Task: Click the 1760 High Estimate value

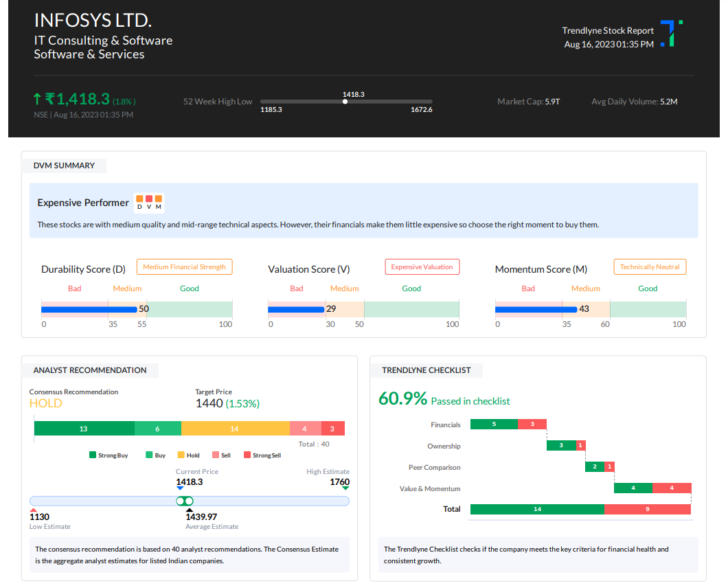Action: (x=340, y=482)
